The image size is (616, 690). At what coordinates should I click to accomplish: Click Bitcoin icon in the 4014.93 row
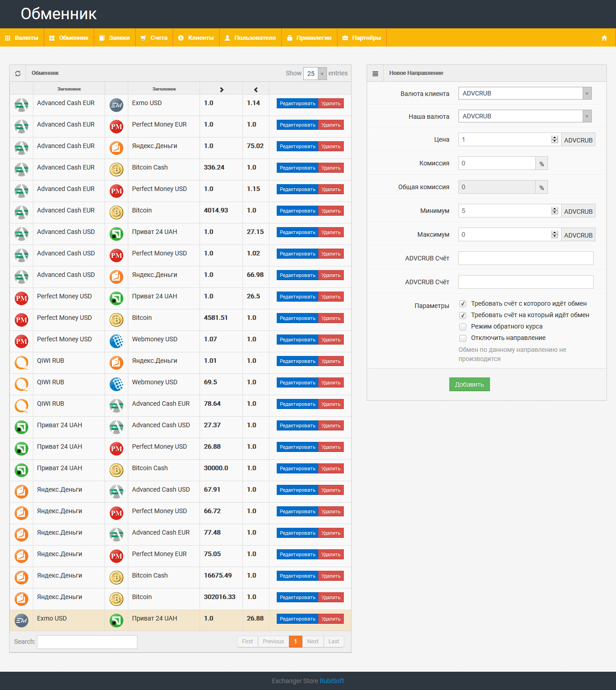(116, 212)
